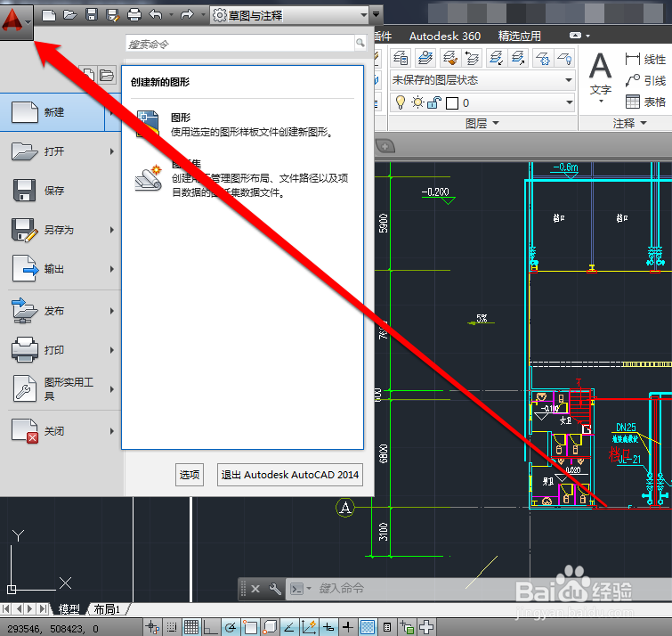Switch to the Autodesk 360 ribbon tab

(445, 36)
